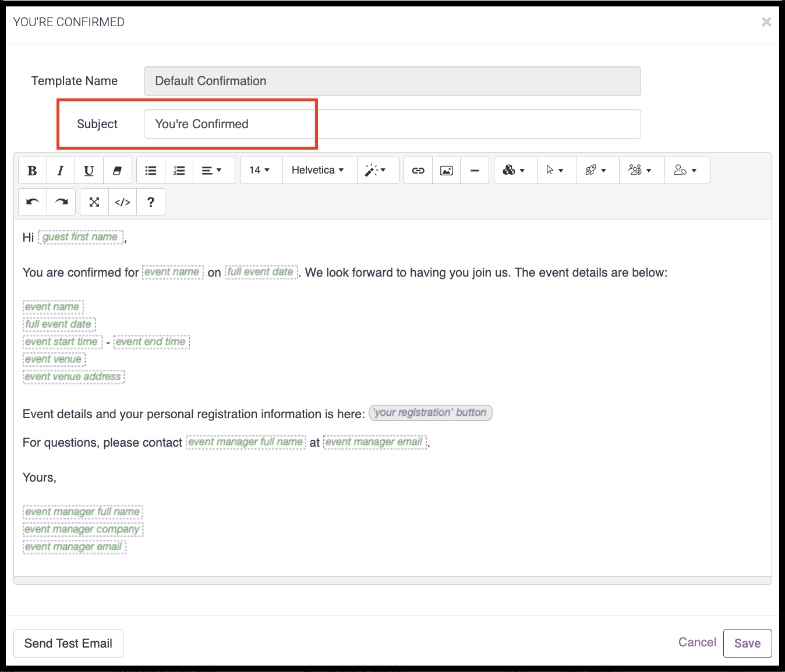Viewport: 785px width, 672px height.
Task: Save the Default Confirmation template
Action: click(747, 643)
